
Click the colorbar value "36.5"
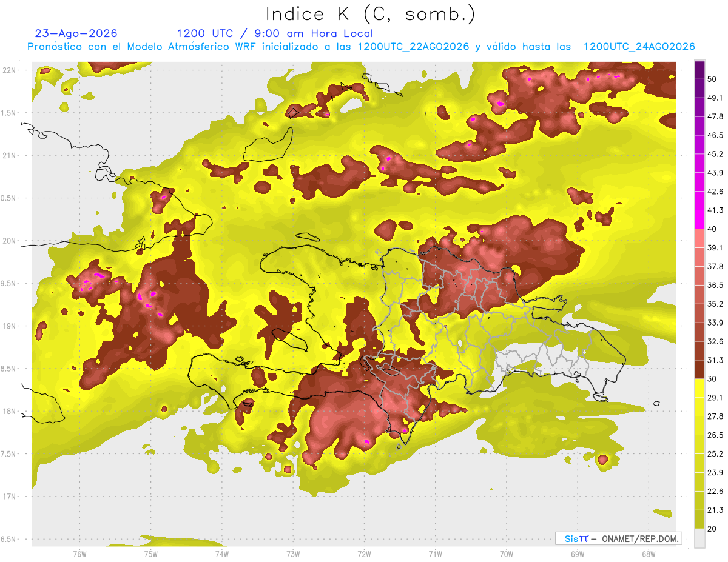715,285
